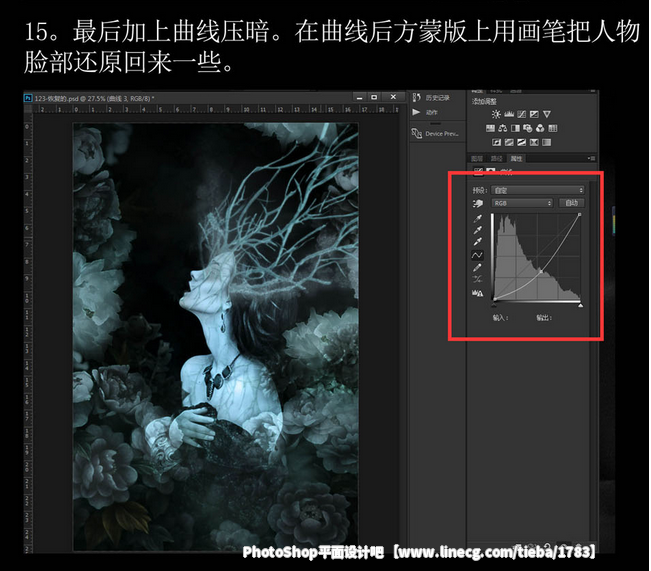Click the Auto curves button
Image resolution: width=651 pixels, height=571 pixels.
coord(572,203)
